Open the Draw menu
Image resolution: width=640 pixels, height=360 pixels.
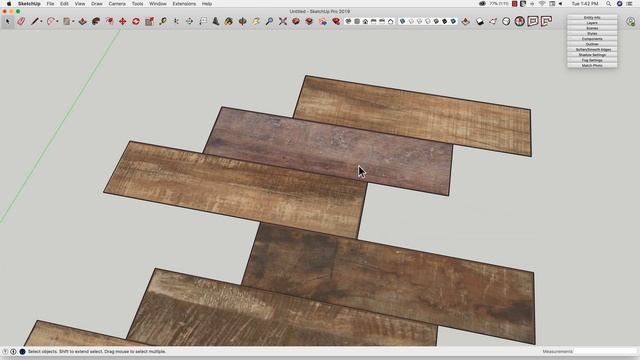(x=97, y=4)
